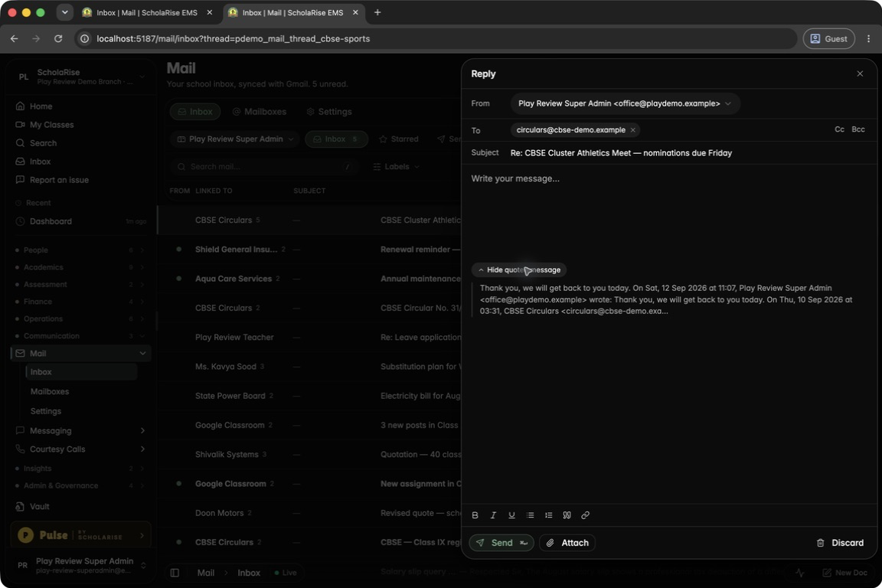Reload the page in the browser
Viewport: 882px width, 588px height.
(x=58, y=39)
